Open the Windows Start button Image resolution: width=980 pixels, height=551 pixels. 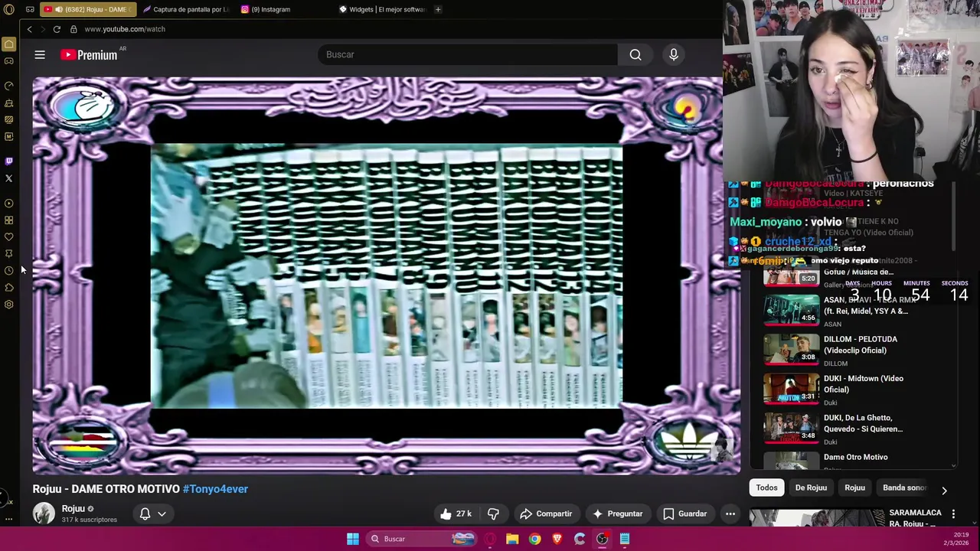point(353,539)
